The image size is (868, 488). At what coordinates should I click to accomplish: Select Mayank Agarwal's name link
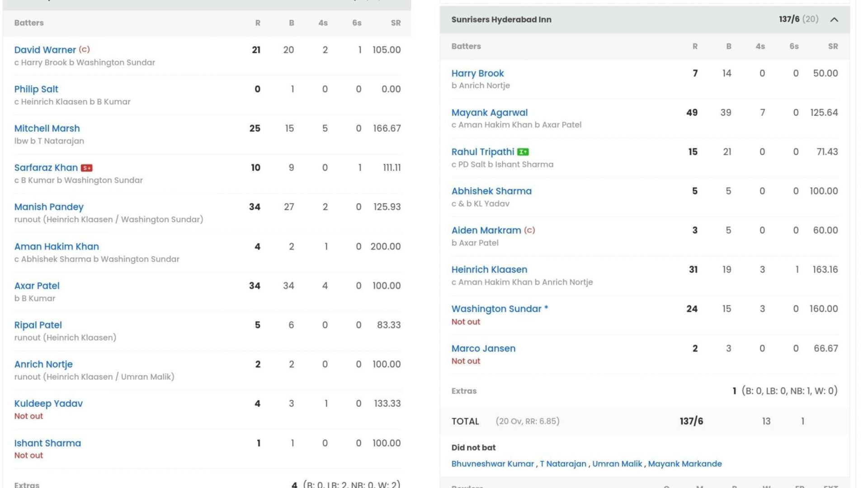coord(489,113)
